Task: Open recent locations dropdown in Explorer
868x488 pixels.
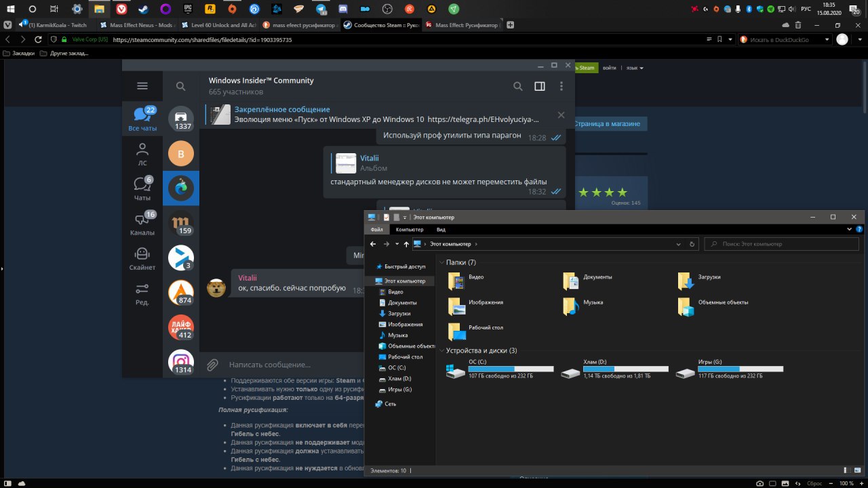Action: click(397, 244)
